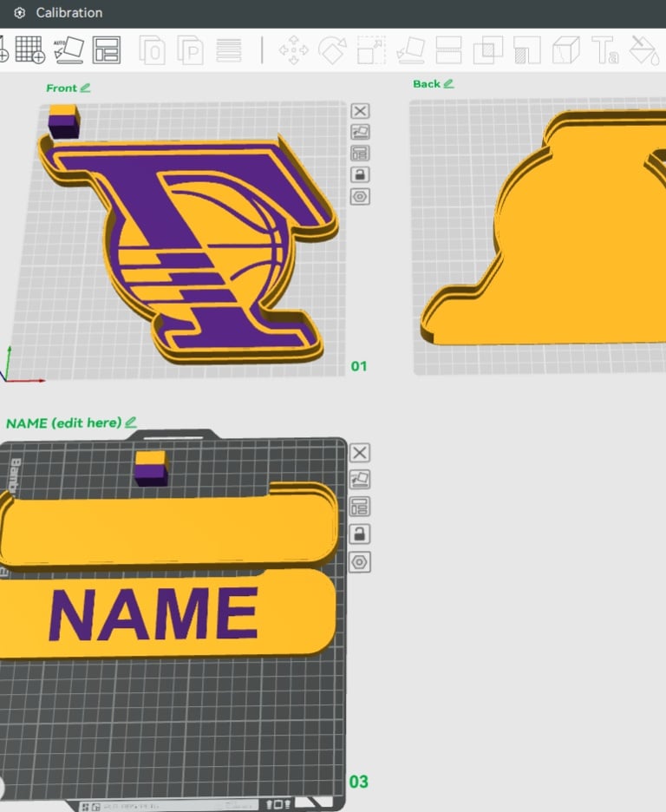This screenshot has height=812, width=666.
Task: Click the 'NAME (edit here)' plate label
Action: tap(63, 422)
